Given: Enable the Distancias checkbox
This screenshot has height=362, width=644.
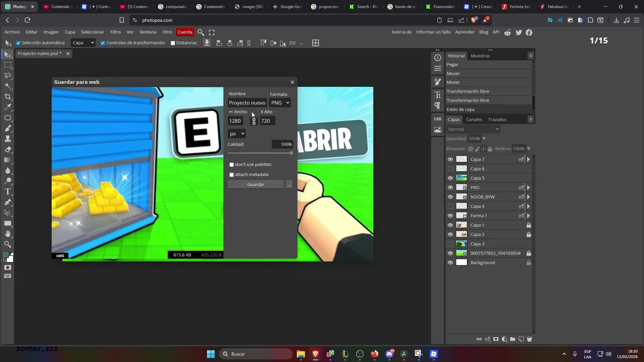Looking at the screenshot, I should [x=173, y=43].
